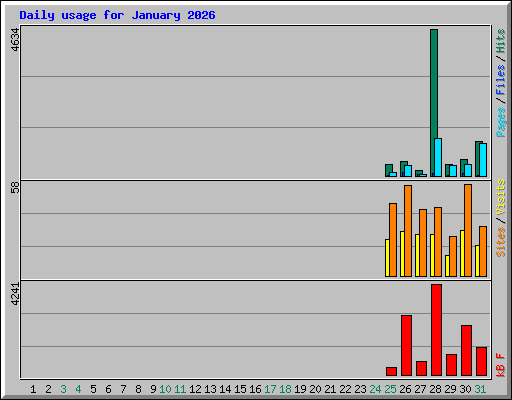Click the green hits bar for day 25
The height and width of the screenshot is (400, 512).
click(x=388, y=168)
